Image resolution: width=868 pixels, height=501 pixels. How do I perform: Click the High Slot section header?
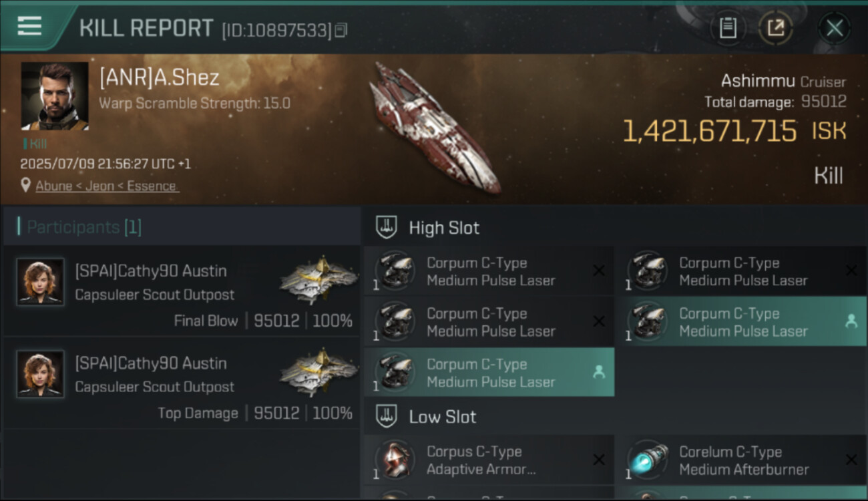click(444, 228)
